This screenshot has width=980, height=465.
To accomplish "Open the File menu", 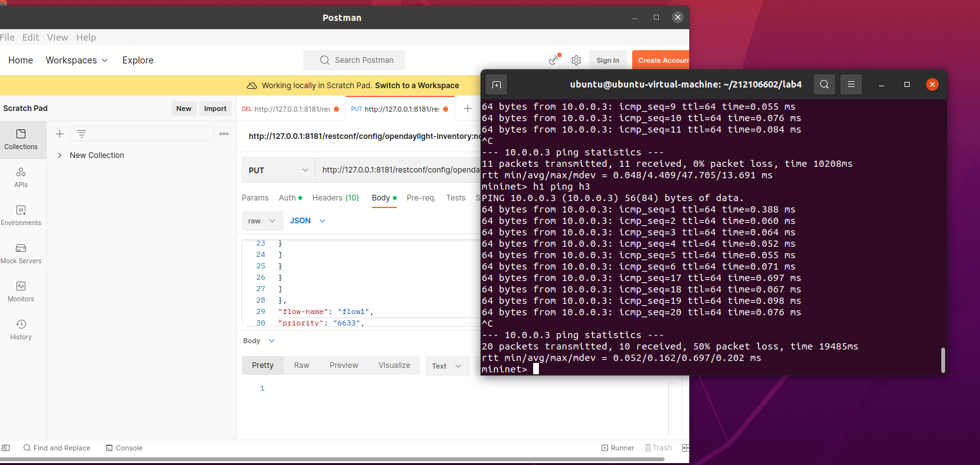I will point(7,37).
